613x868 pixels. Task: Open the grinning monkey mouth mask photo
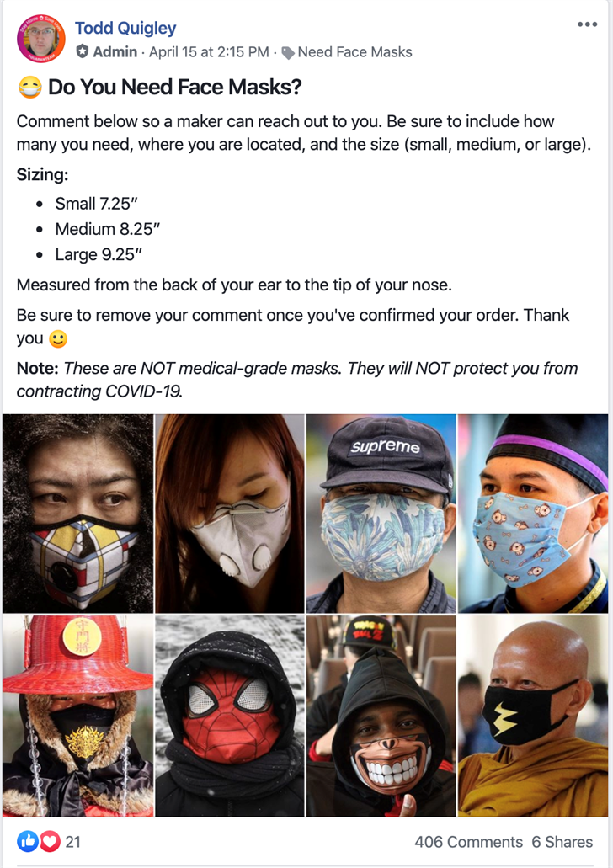point(381,716)
